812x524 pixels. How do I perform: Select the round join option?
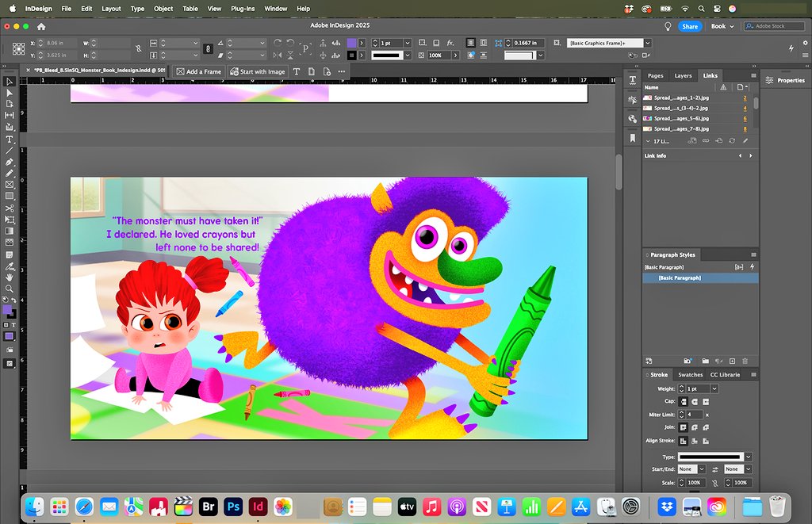pos(695,428)
